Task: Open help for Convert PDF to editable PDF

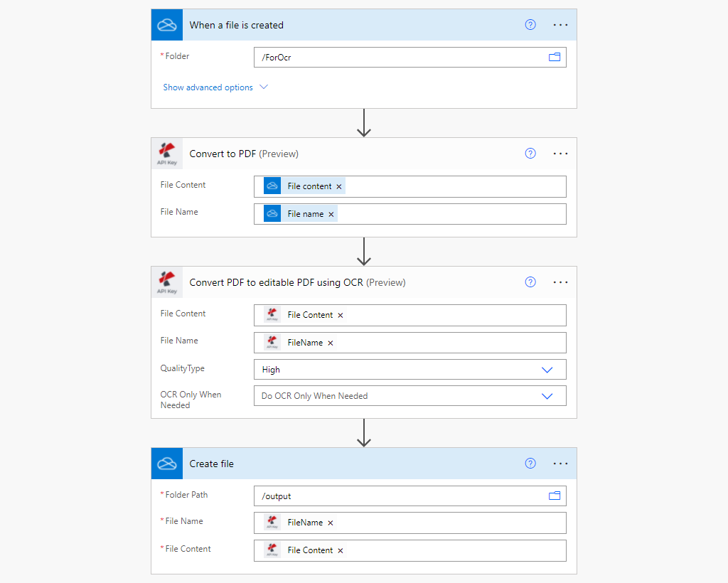Action: [530, 282]
